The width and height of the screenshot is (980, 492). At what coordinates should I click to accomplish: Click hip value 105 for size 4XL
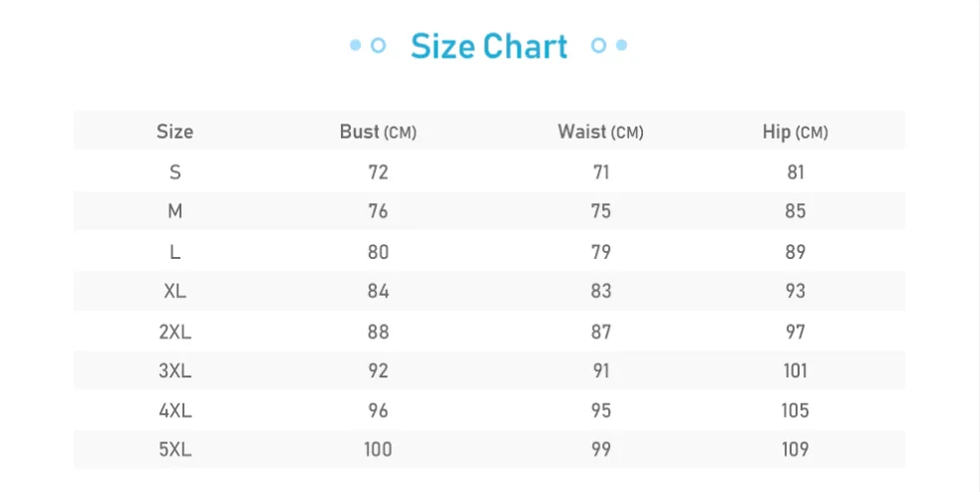click(x=795, y=410)
